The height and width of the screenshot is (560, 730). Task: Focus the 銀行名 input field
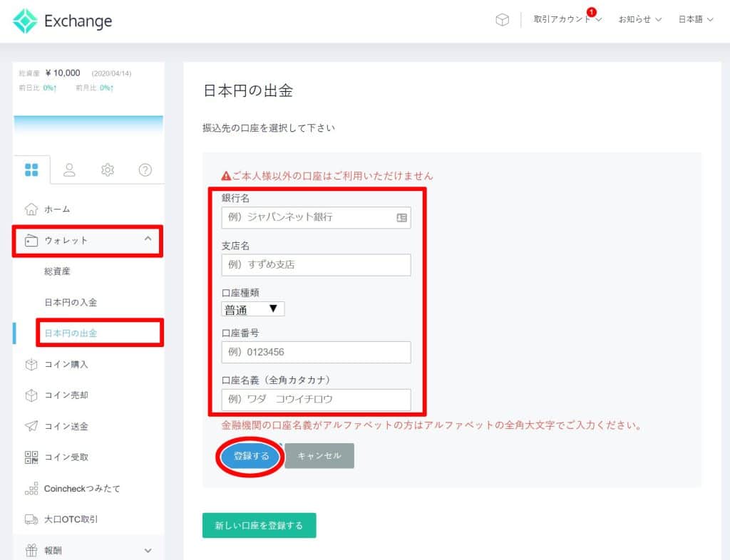[316, 217]
